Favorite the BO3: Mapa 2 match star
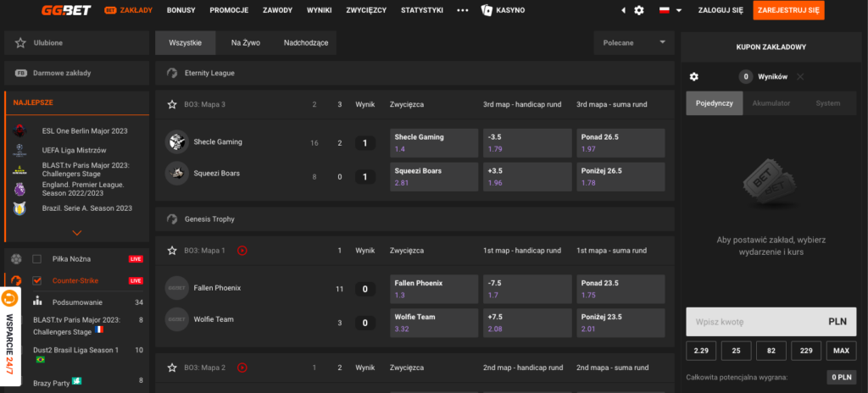868x393 pixels. point(172,367)
